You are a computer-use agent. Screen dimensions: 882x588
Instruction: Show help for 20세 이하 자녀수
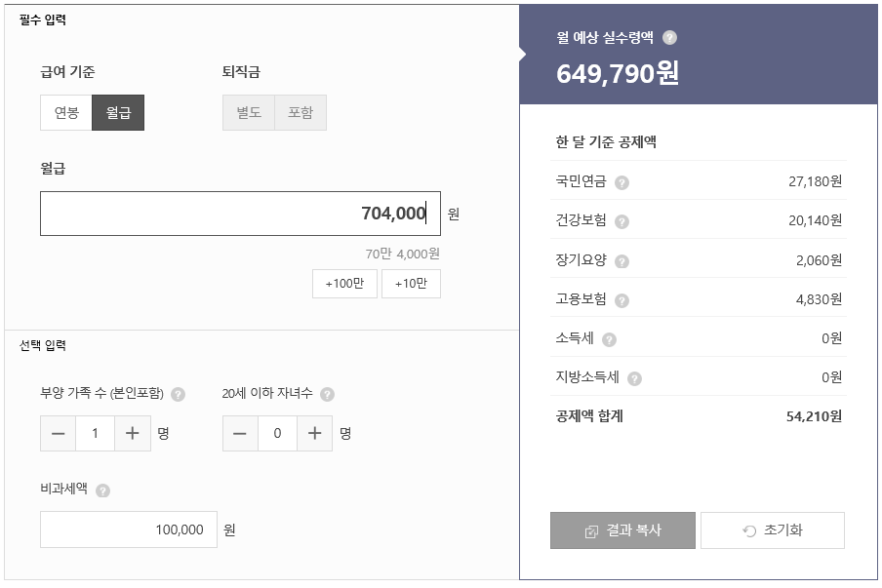tap(327, 395)
